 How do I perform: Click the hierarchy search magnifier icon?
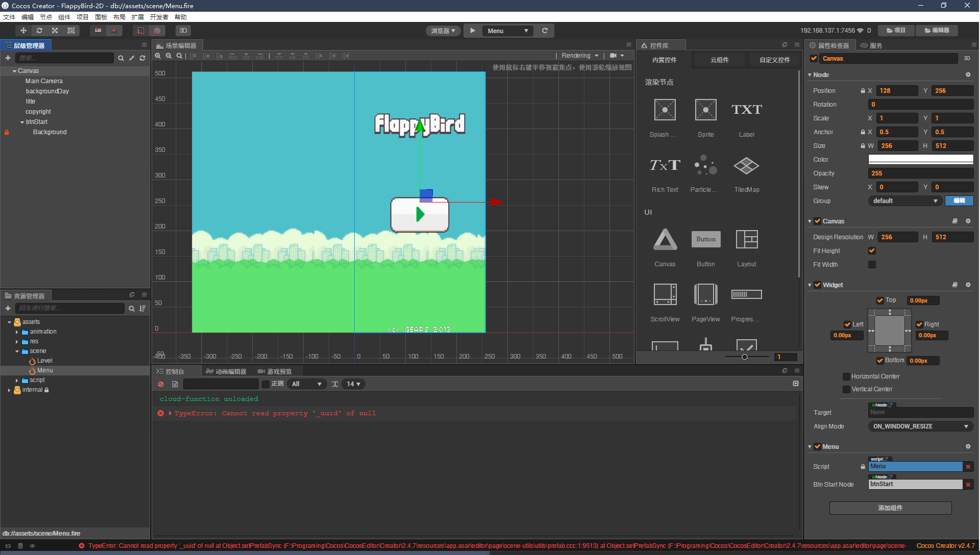[x=121, y=58]
